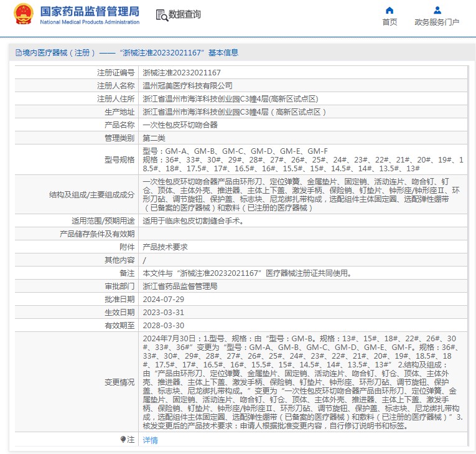This screenshot has height=454, width=476.
Task: Click the 备注 text about 医疗器械注册证共同使用
Action: coord(247,273)
